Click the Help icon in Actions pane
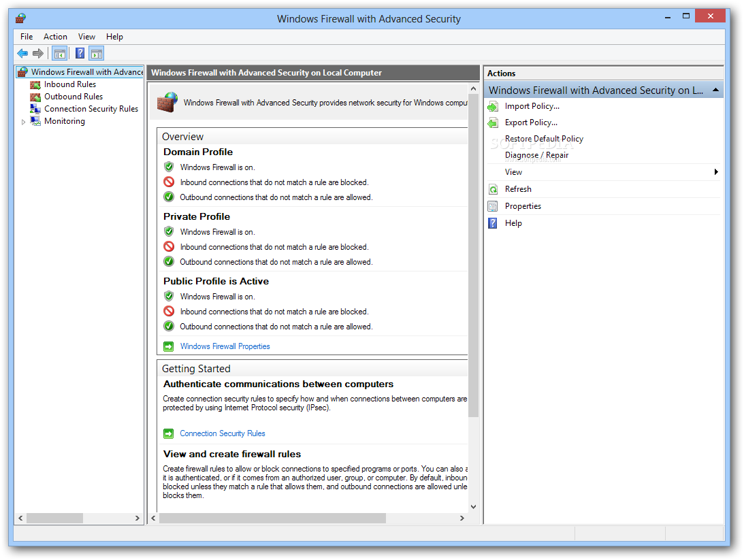 [493, 223]
